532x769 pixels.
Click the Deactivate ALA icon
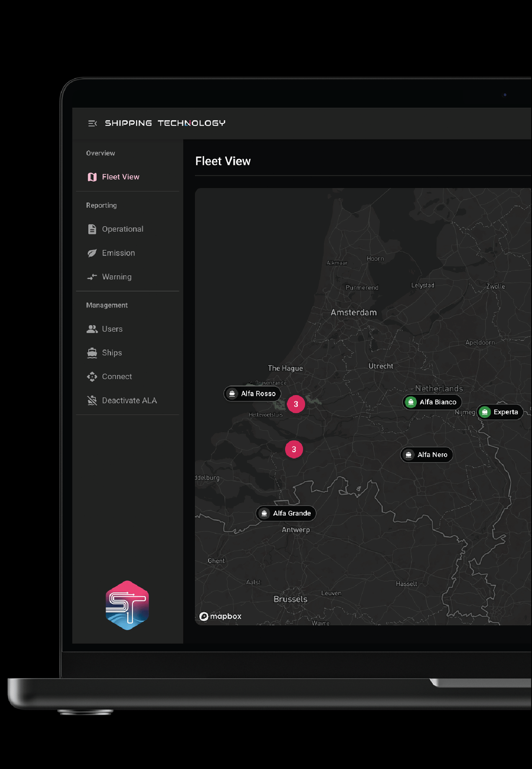click(x=92, y=400)
